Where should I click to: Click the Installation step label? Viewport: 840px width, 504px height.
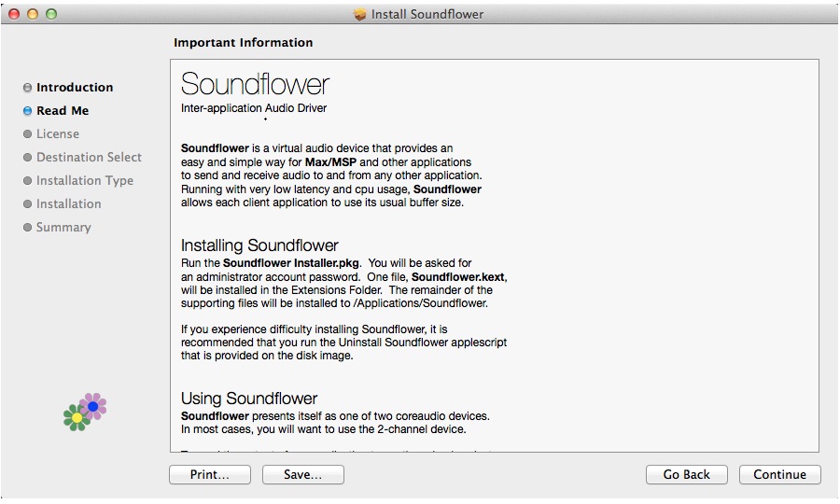point(68,204)
